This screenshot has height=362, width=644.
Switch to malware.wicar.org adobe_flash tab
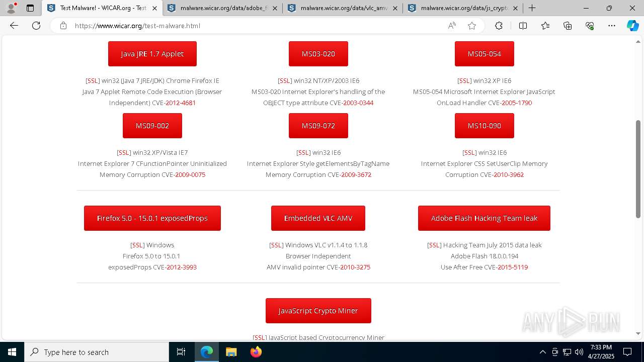(x=223, y=8)
